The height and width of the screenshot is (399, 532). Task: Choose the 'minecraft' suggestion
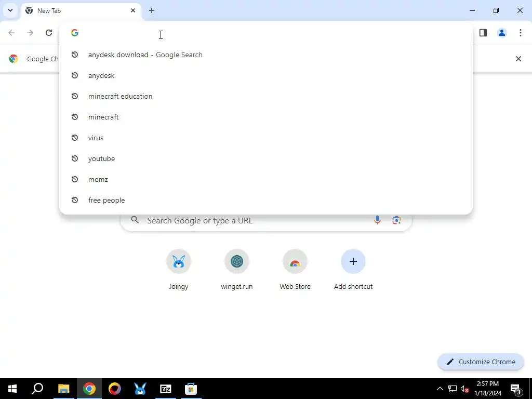click(x=266, y=117)
